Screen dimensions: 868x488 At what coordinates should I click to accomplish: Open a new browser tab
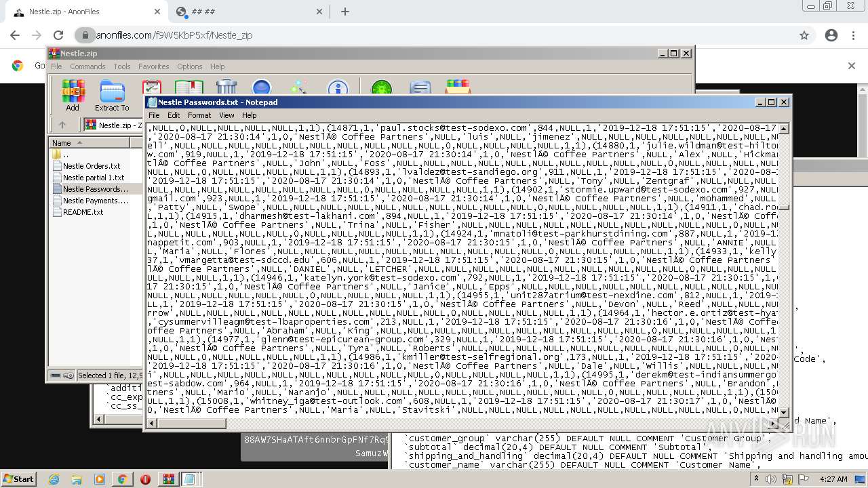click(344, 12)
